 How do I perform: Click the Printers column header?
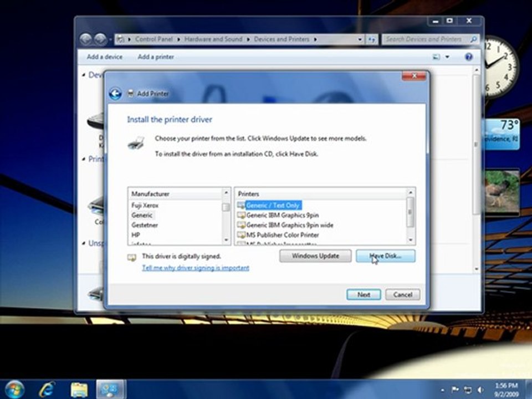[321, 194]
